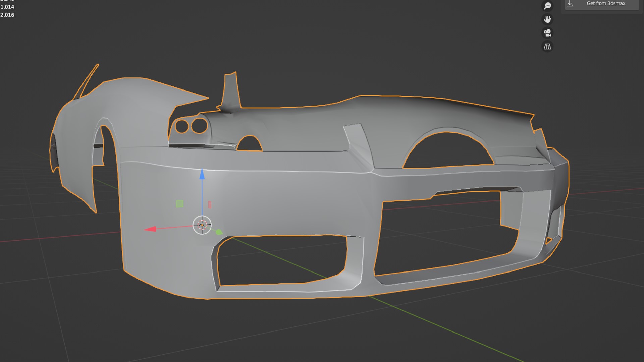Click the Pan hand navigation icon
644x362 pixels.
coord(547,19)
